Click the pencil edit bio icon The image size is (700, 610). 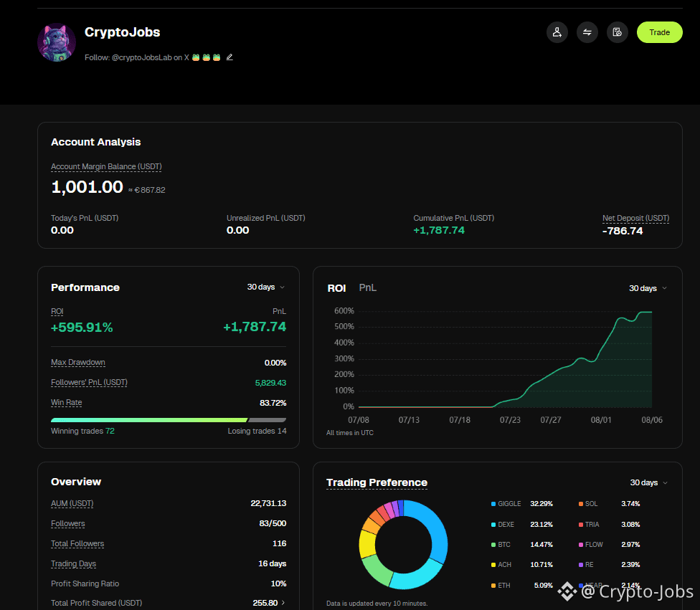click(x=230, y=57)
